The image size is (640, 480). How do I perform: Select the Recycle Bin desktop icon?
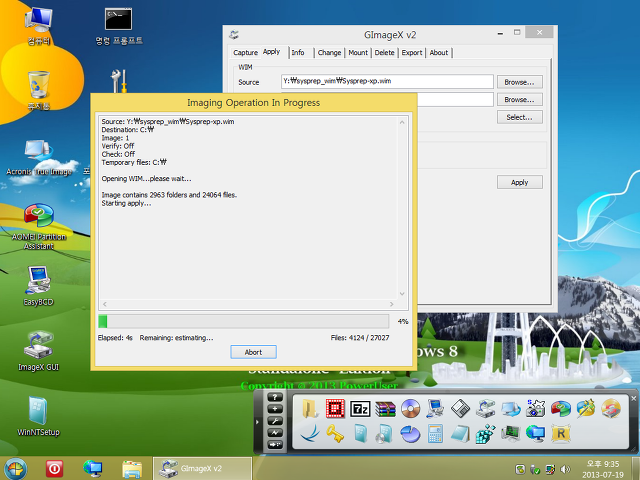tap(38, 90)
